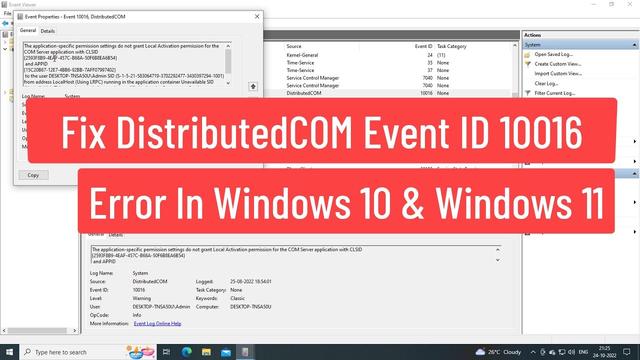
Task: Open the notification center icon
Action: pyautogui.click(x=627, y=352)
